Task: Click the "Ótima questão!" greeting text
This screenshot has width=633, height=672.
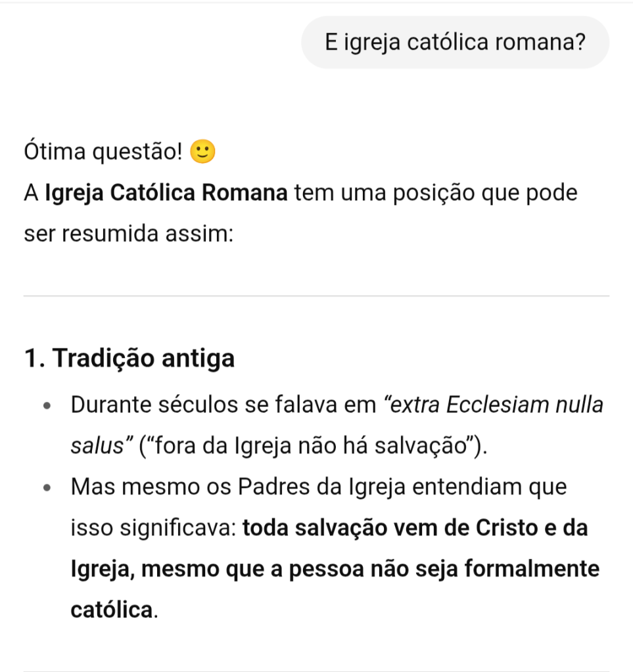Action: tap(103, 152)
